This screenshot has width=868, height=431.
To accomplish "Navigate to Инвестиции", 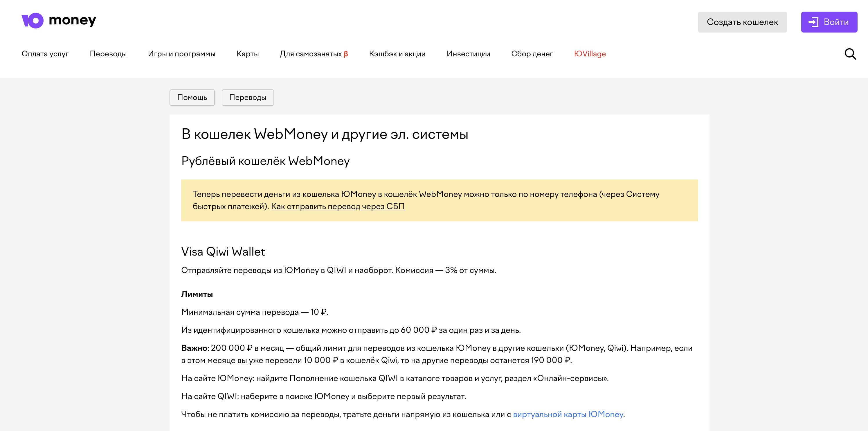I will (468, 54).
